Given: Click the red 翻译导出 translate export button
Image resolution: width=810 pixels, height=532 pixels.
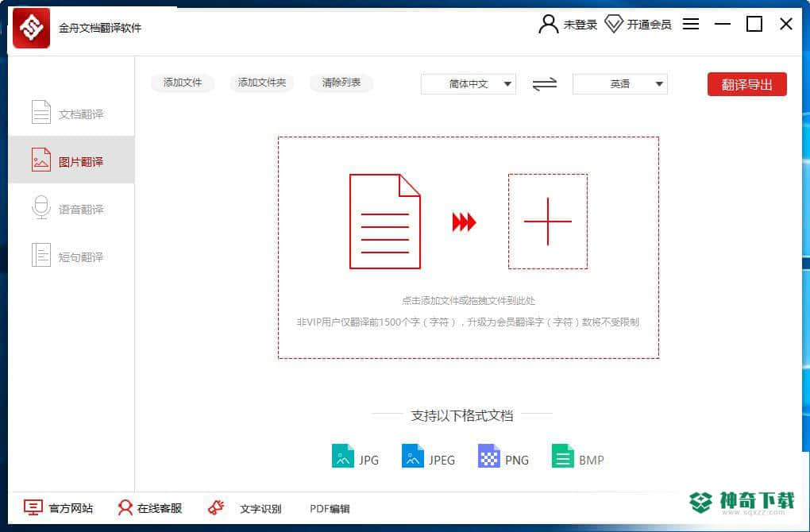Looking at the screenshot, I should pyautogui.click(x=747, y=84).
